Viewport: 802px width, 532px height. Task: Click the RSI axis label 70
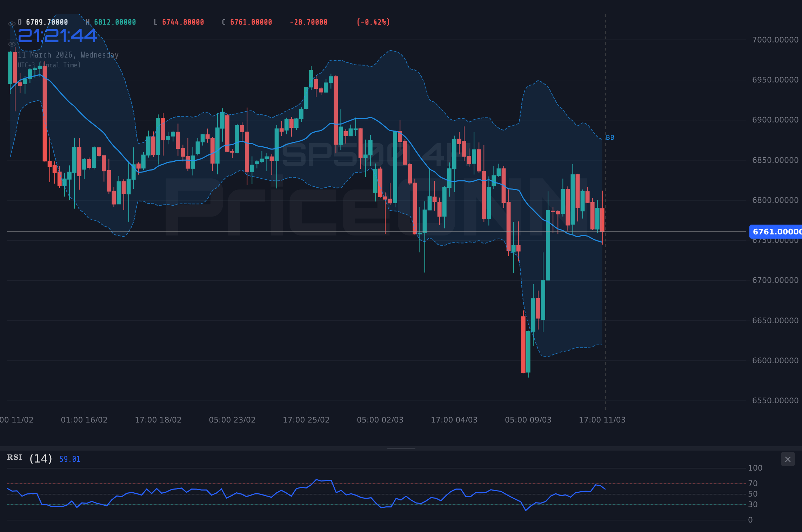pos(753,483)
